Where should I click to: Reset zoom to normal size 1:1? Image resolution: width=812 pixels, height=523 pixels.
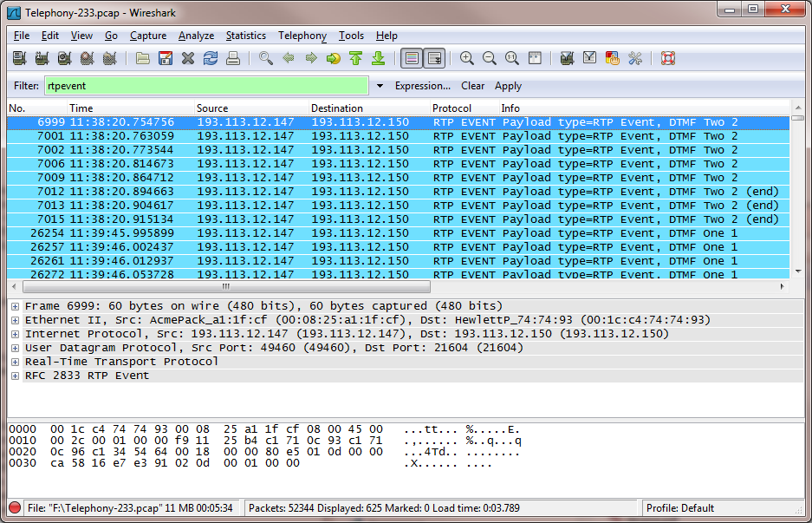coord(512,58)
